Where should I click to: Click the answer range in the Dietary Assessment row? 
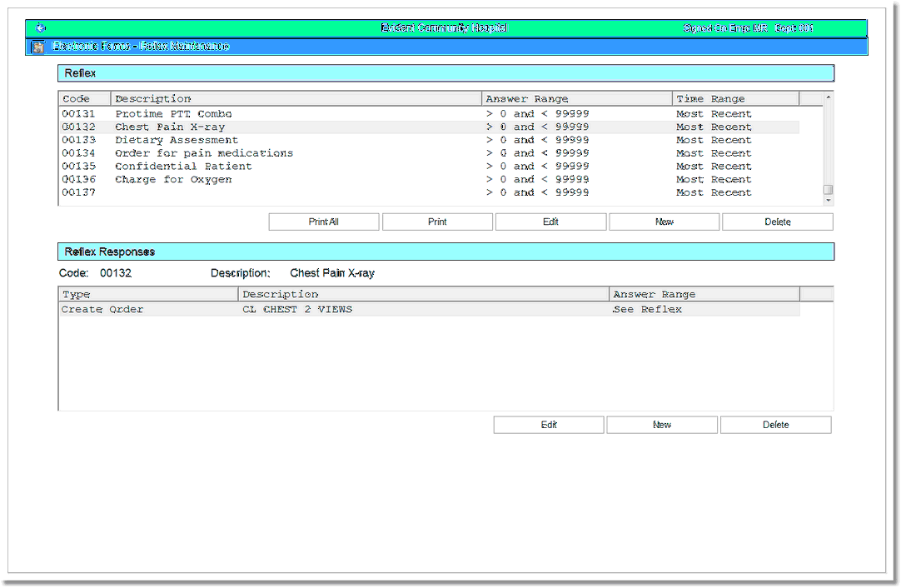click(x=537, y=140)
